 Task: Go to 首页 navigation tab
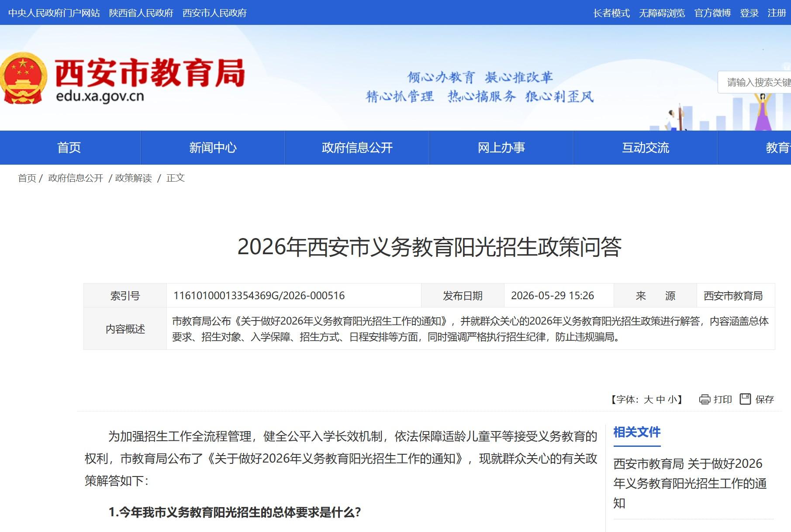click(x=70, y=148)
